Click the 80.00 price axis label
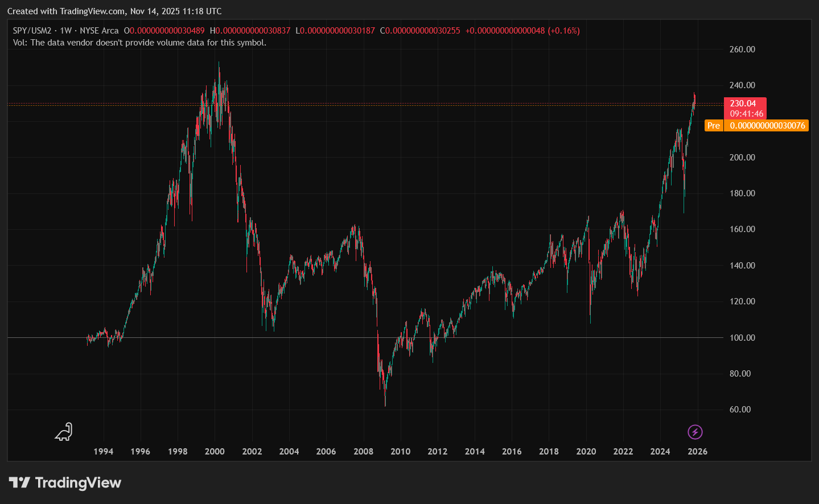The height and width of the screenshot is (504, 819). pyautogui.click(x=740, y=374)
